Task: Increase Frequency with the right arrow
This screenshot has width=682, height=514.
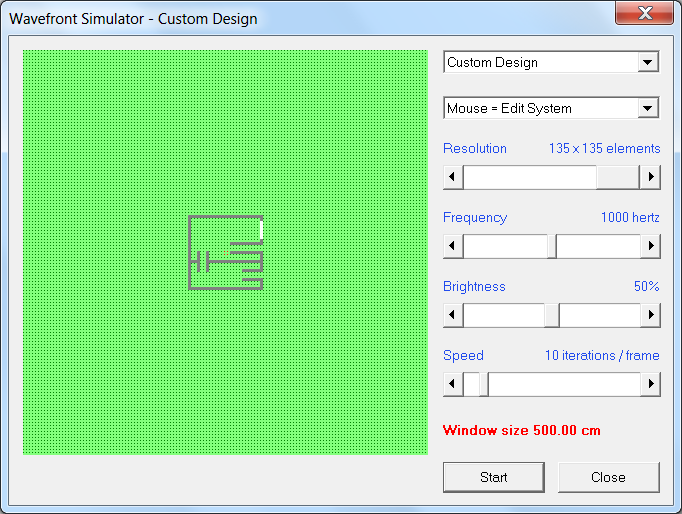Action: (x=650, y=246)
